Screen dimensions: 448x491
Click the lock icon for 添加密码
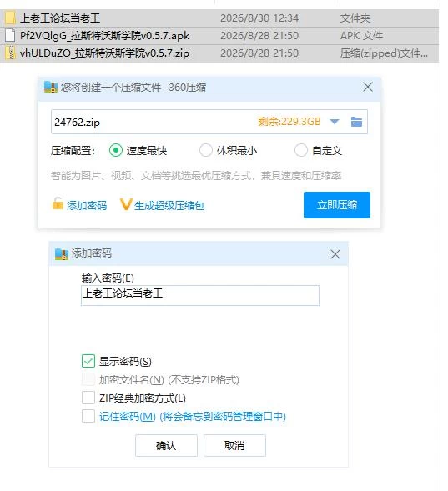[x=58, y=203]
